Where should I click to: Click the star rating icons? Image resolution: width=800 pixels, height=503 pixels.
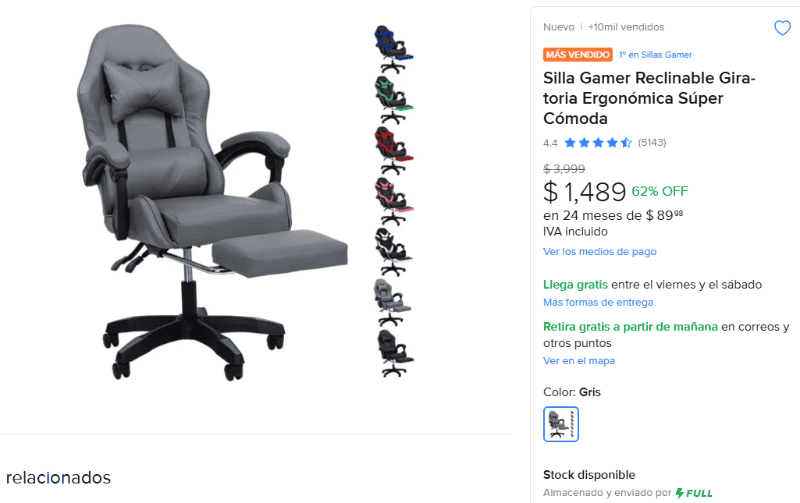coord(598,143)
